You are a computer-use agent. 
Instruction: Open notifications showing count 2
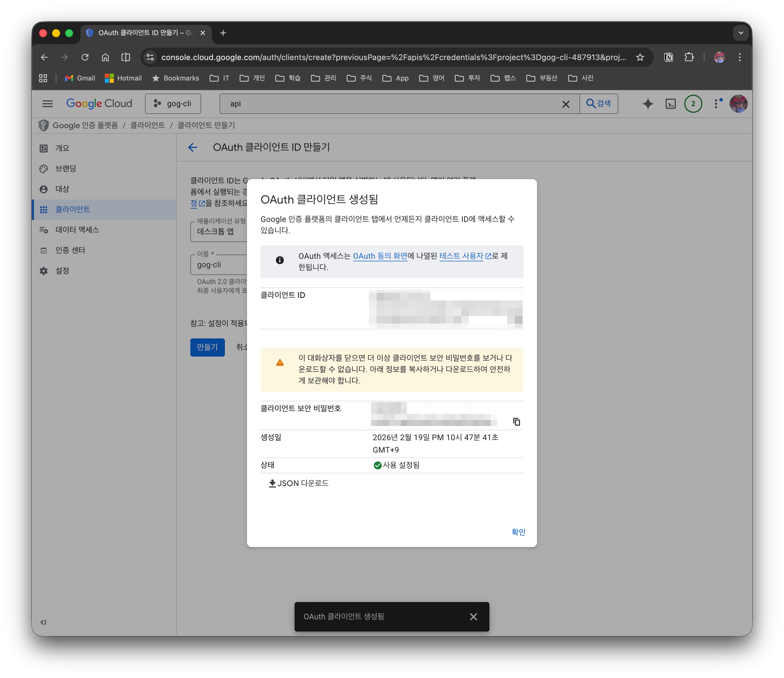tap(693, 104)
